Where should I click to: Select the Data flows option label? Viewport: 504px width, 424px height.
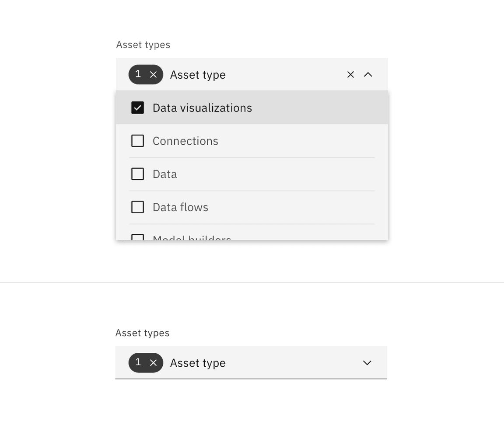click(180, 207)
